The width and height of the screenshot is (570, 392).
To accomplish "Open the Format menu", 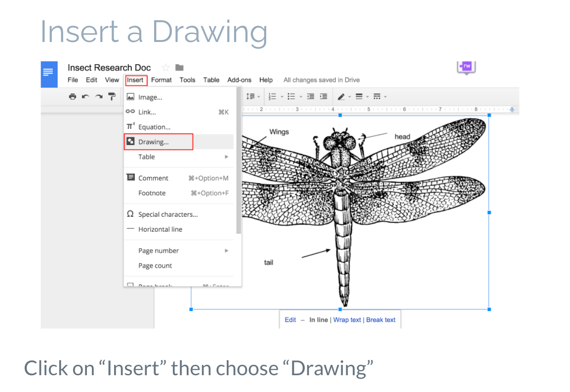I will [161, 79].
